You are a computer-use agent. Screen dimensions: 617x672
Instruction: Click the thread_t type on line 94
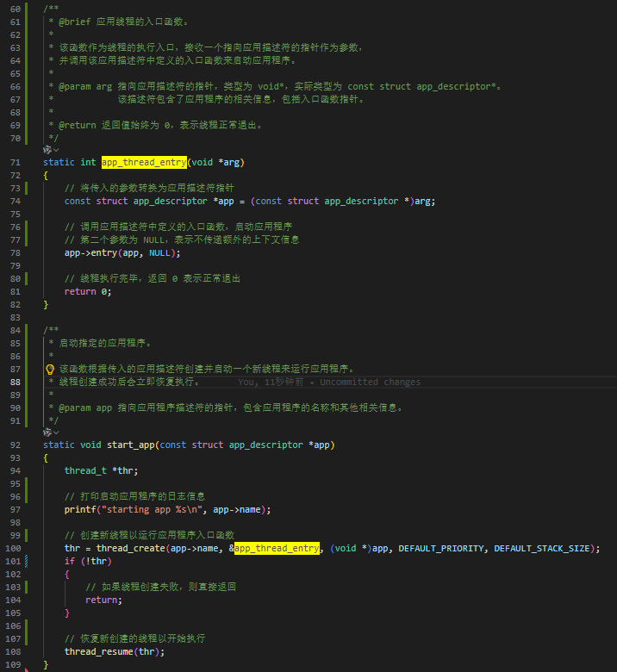coord(86,470)
